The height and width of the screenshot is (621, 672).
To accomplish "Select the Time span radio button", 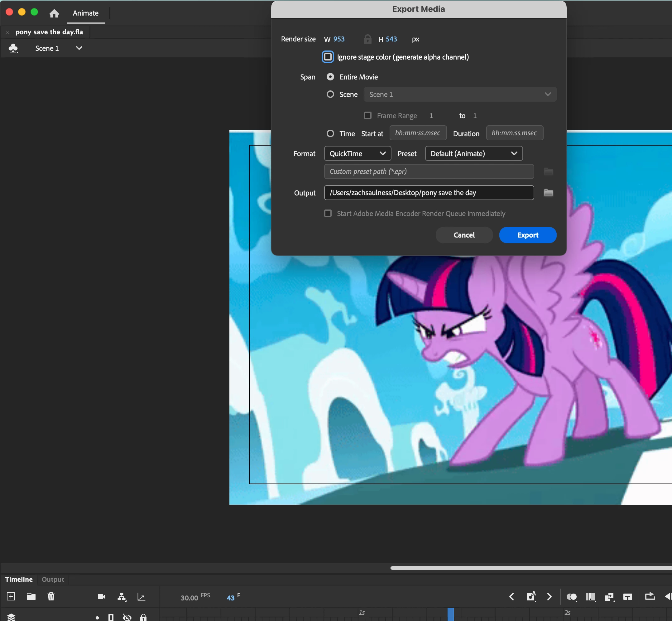I will 330,133.
